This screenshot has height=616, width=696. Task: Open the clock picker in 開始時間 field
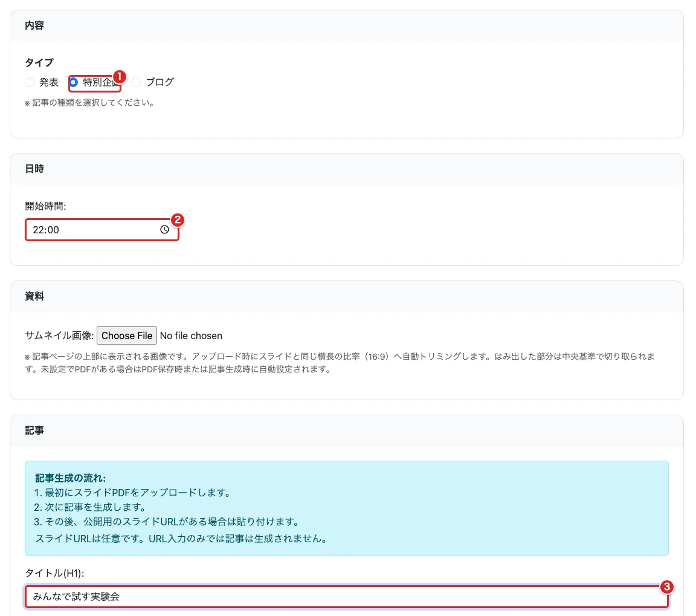pos(164,230)
